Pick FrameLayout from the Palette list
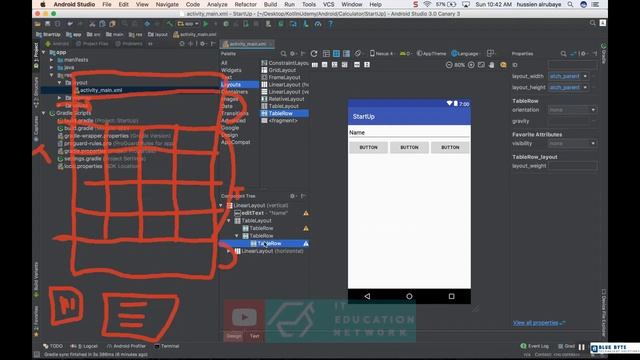The width and height of the screenshot is (640, 360). point(284,78)
